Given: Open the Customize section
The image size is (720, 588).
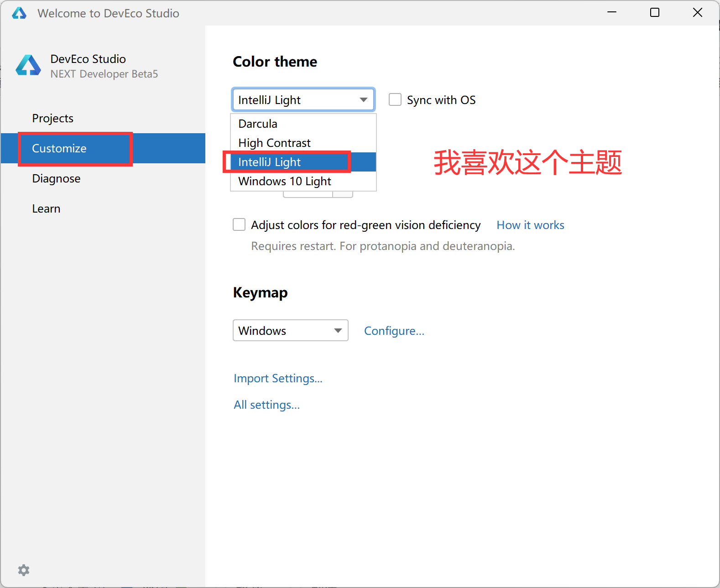Looking at the screenshot, I should point(103,148).
